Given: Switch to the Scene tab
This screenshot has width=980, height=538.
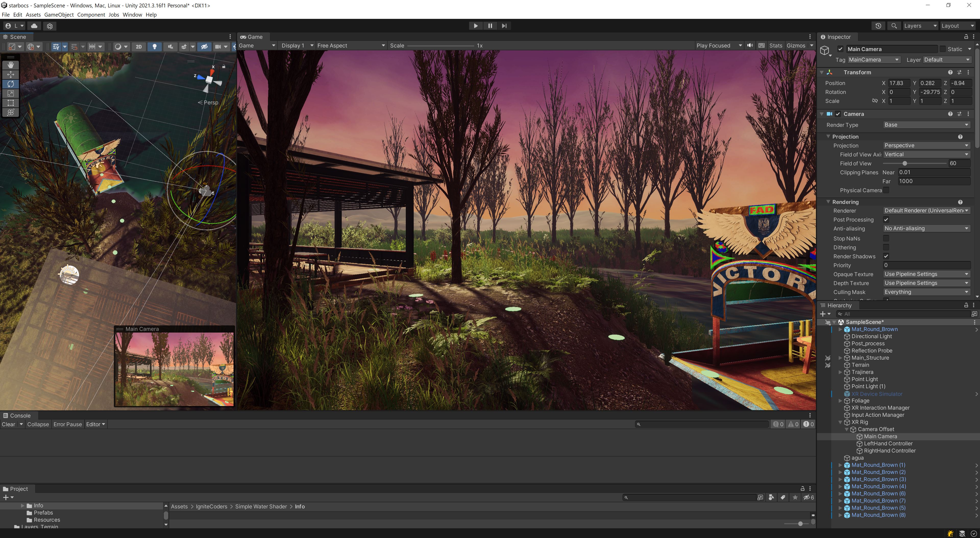Looking at the screenshot, I should tap(18, 37).
